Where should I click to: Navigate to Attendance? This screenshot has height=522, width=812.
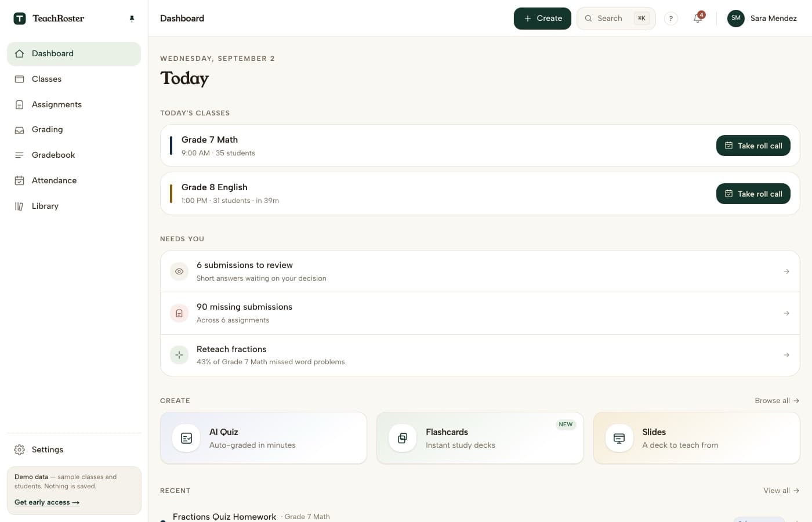coord(74,180)
